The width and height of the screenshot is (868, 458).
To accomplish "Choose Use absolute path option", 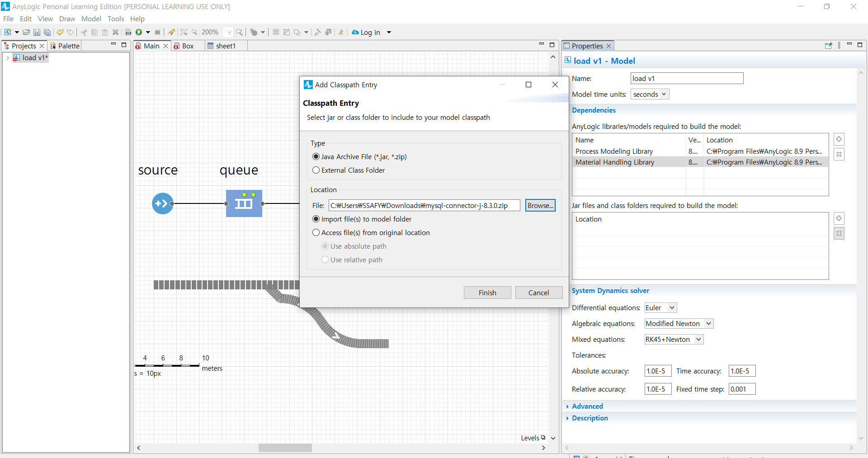I will point(325,246).
